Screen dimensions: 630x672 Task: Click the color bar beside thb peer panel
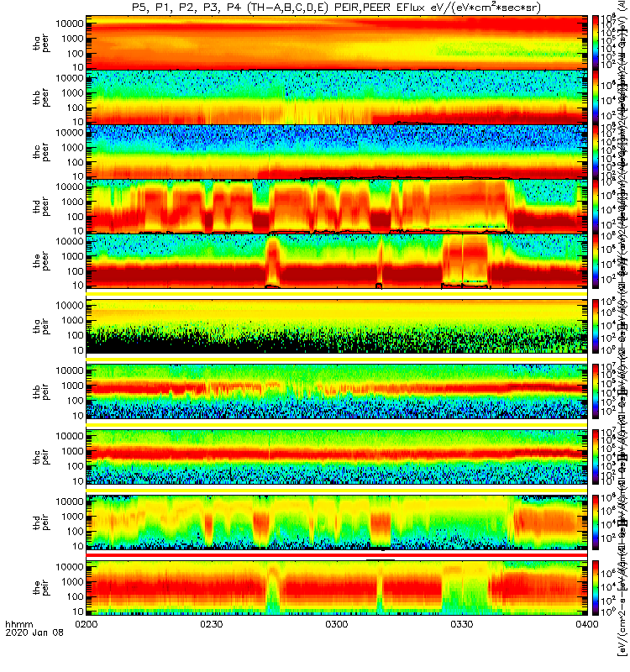tap(596, 97)
